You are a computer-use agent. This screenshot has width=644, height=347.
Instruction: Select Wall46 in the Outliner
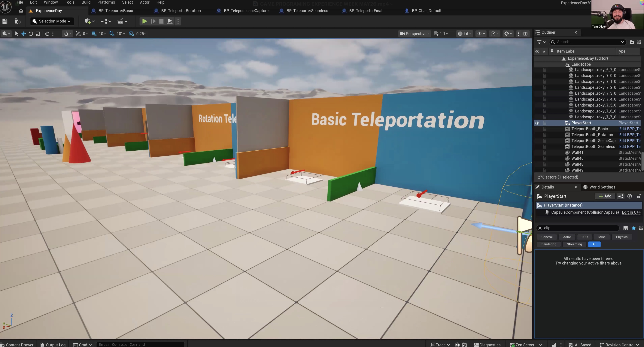click(x=577, y=158)
